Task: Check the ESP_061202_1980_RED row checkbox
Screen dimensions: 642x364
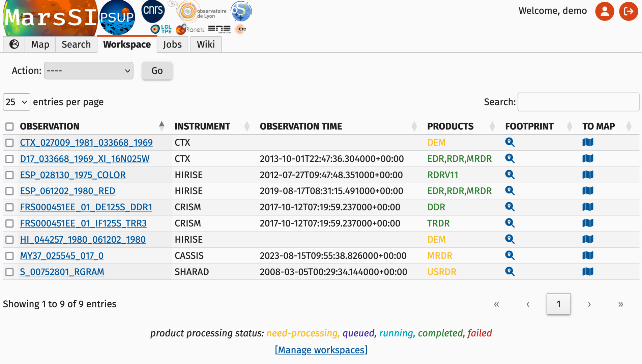Action: coord(9,191)
